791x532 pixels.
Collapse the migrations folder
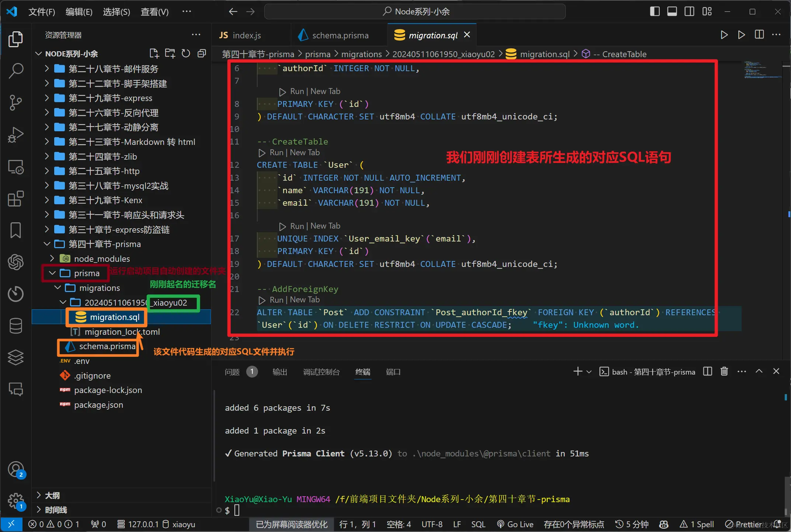pos(58,288)
